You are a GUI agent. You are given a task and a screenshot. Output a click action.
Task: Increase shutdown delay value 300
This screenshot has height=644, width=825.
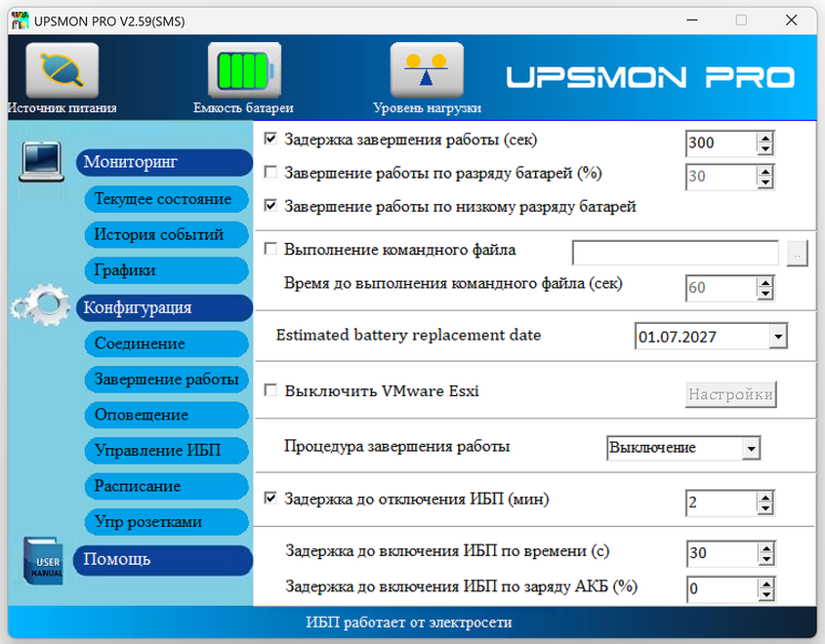point(765,138)
